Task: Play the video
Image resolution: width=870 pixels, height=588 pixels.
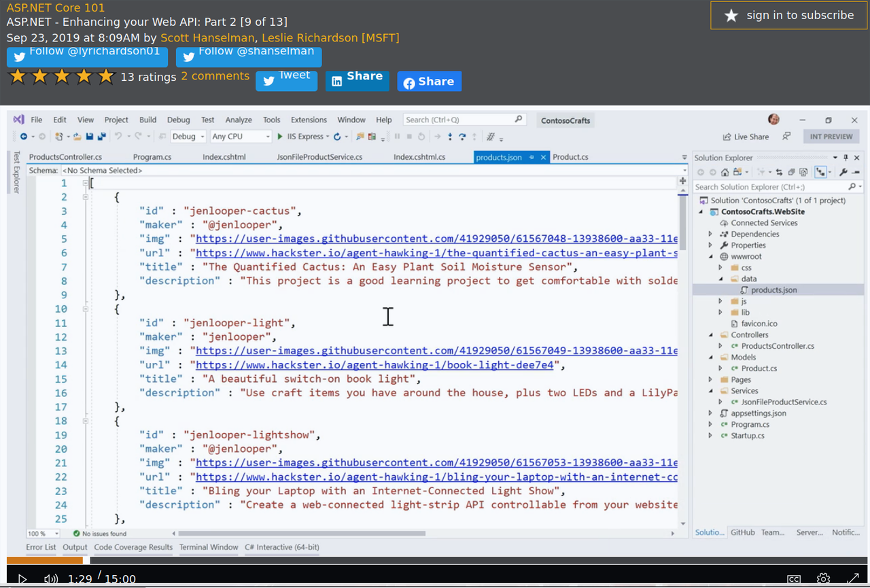Action: 22,579
